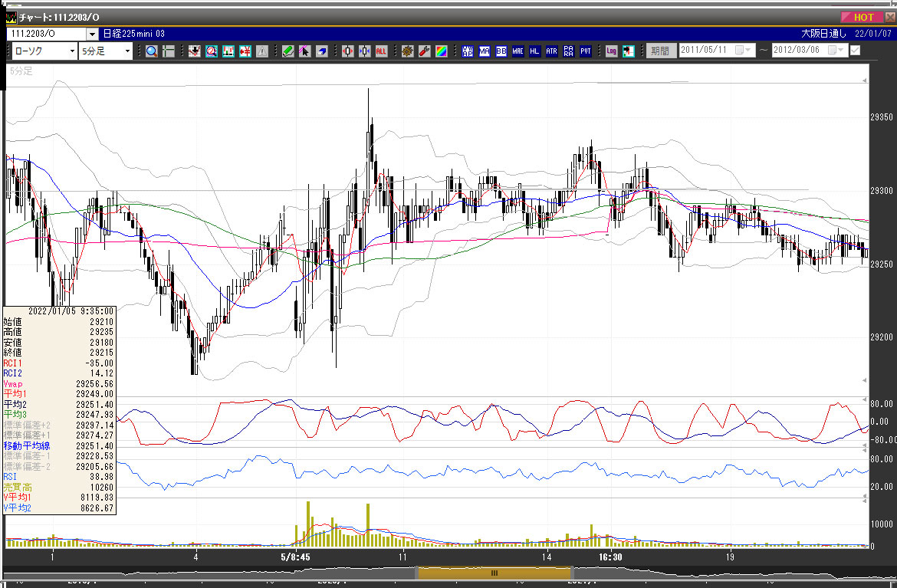
Task: Toggle the HL high-low indicator
Action: click(534, 51)
